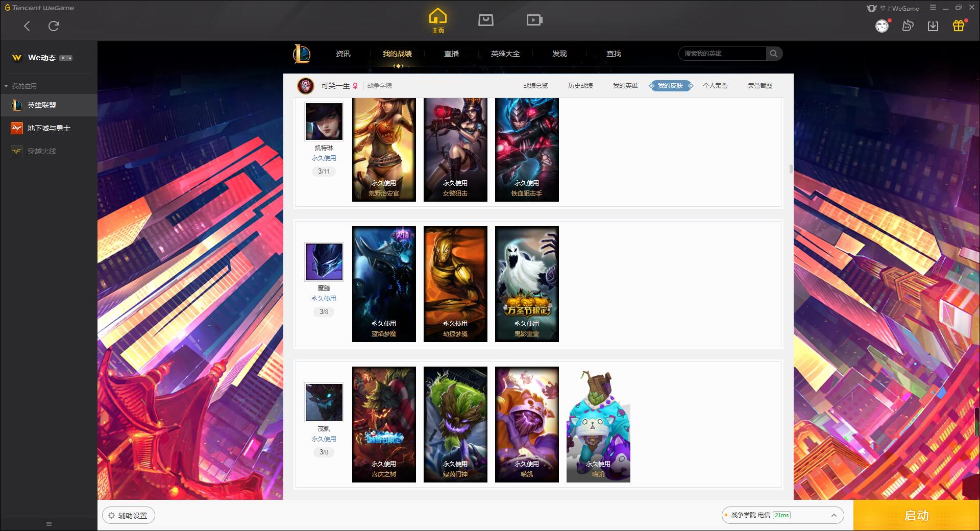Screen dimensions: 980x531
Task: Click the search magnifier button
Action: coord(774,54)
